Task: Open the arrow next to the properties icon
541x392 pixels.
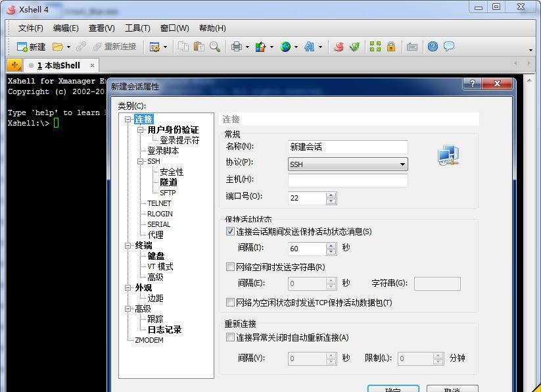Action: point(165,47)
